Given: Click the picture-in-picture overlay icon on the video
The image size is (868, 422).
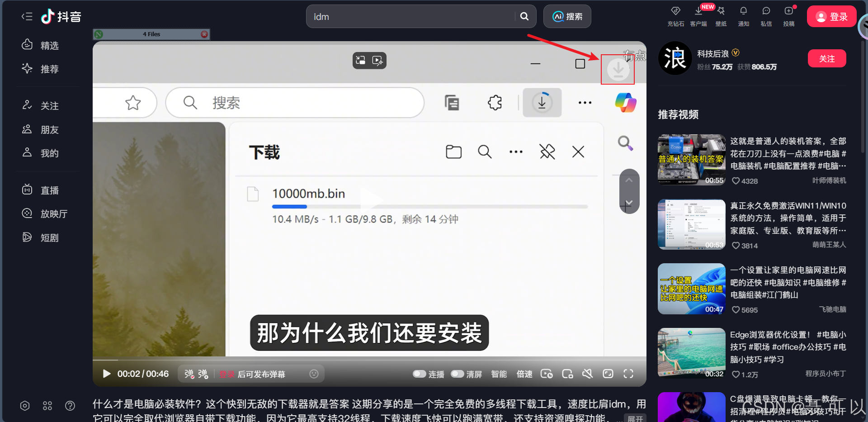Looking at the screenshot, I should [x=361, y=60].
